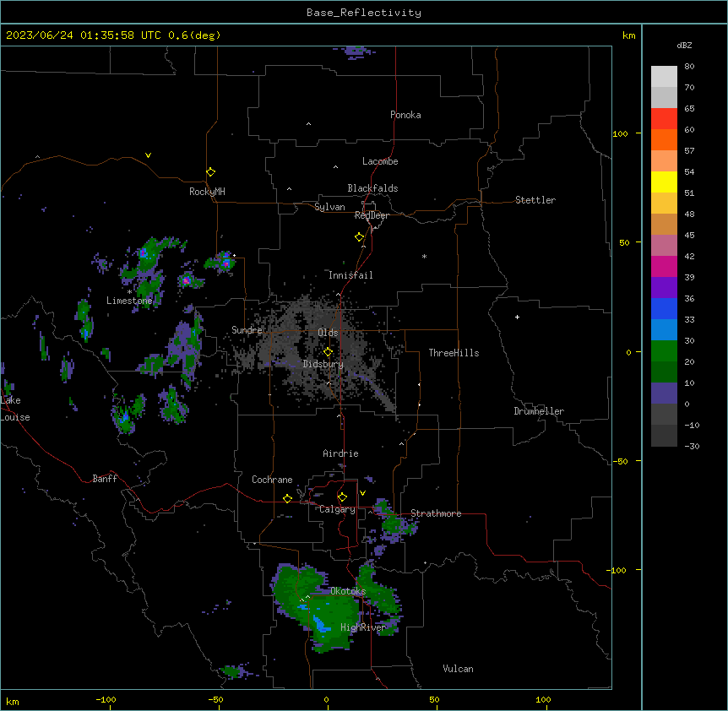The height and width of the screenshot is (711, 728).
Task: Click the Banff label
Action: click(x=105, y=479)
